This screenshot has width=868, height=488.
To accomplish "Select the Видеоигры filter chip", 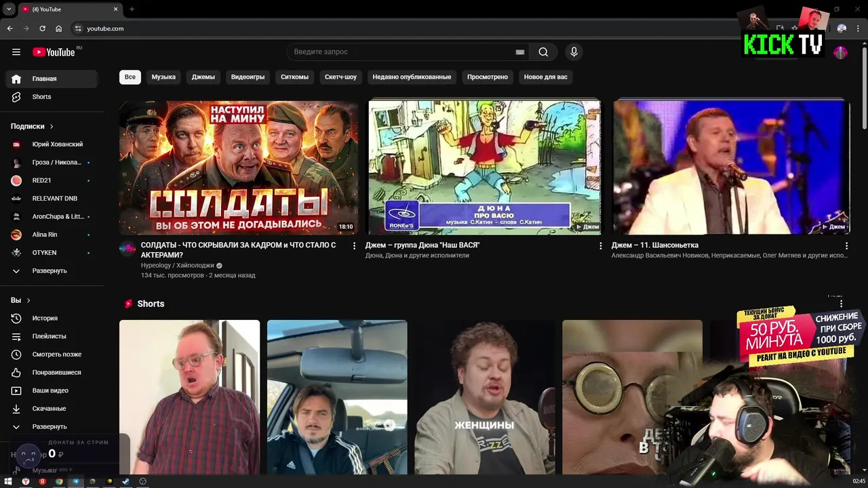I will tap(248, 77).
